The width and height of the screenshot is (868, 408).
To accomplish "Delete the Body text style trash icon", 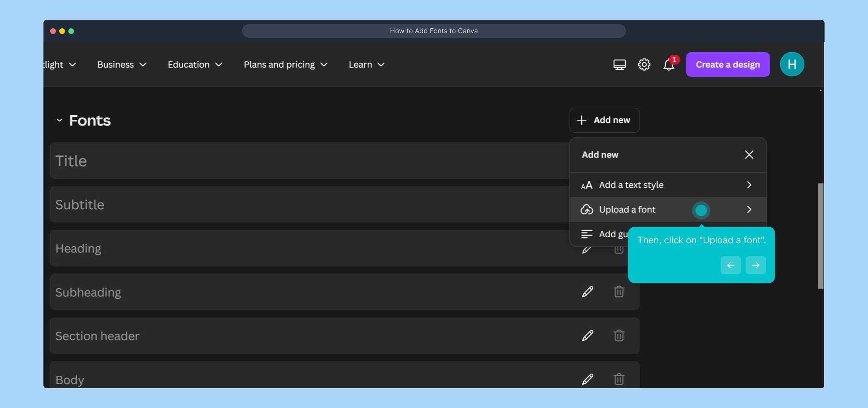I will [x=618, y=379].
